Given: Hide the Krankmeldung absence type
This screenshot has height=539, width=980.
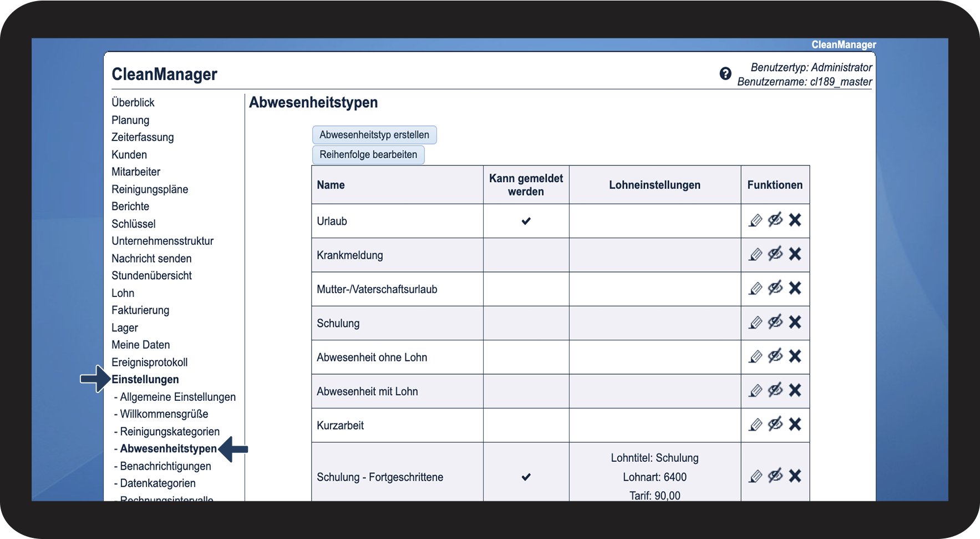Looking at the screenshot, I should pyautogui.click(x=775, y=254).
